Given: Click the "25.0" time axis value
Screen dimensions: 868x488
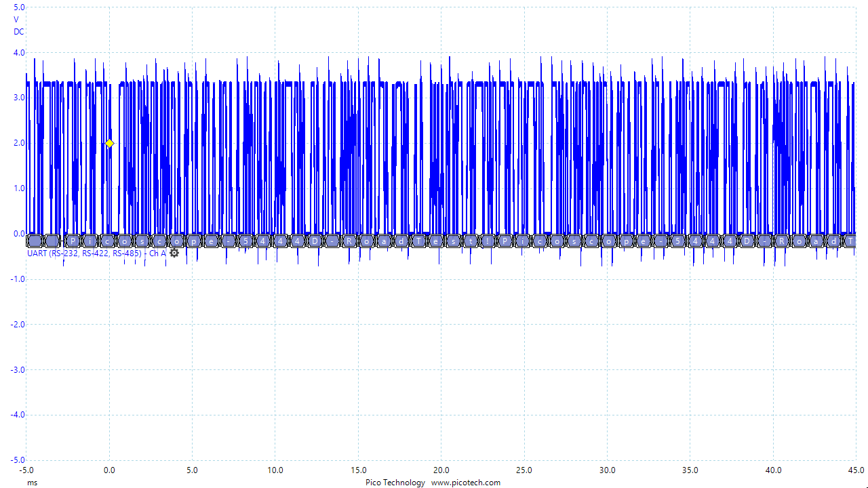Looking at the screenshot, I should click(524, 470).
